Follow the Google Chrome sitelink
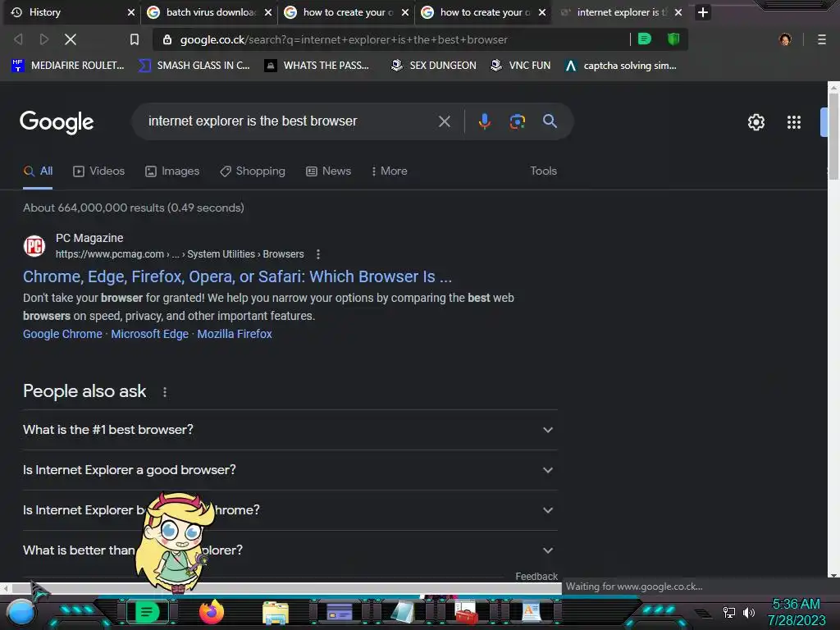The height and width of the screenshot is (630, 840). (62, 334)
